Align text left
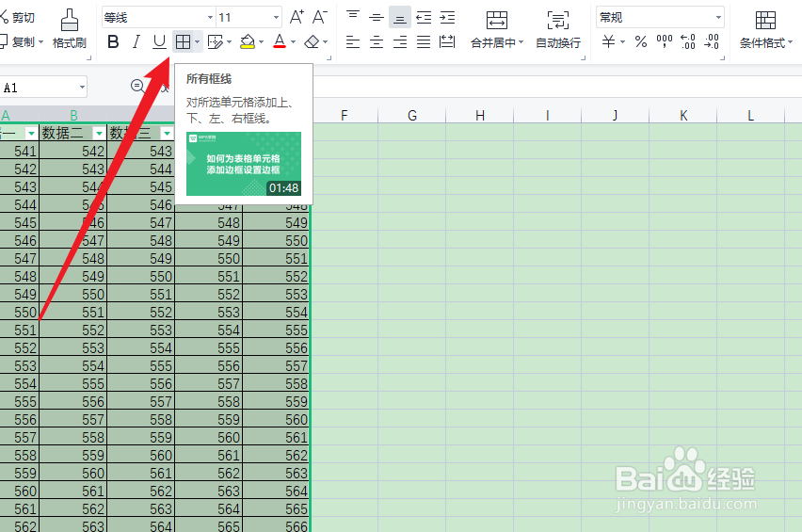The image size is (802, 532). click(353, 42)
